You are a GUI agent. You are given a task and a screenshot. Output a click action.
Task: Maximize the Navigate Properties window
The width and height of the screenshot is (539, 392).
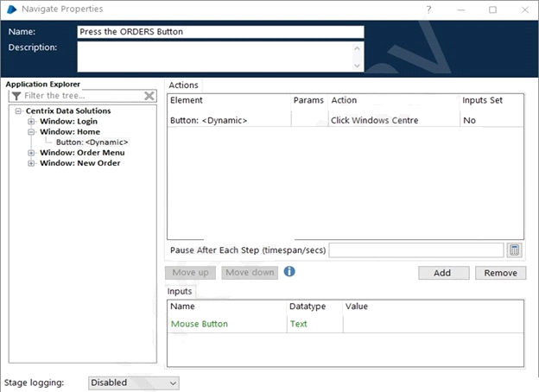point(492,9)
